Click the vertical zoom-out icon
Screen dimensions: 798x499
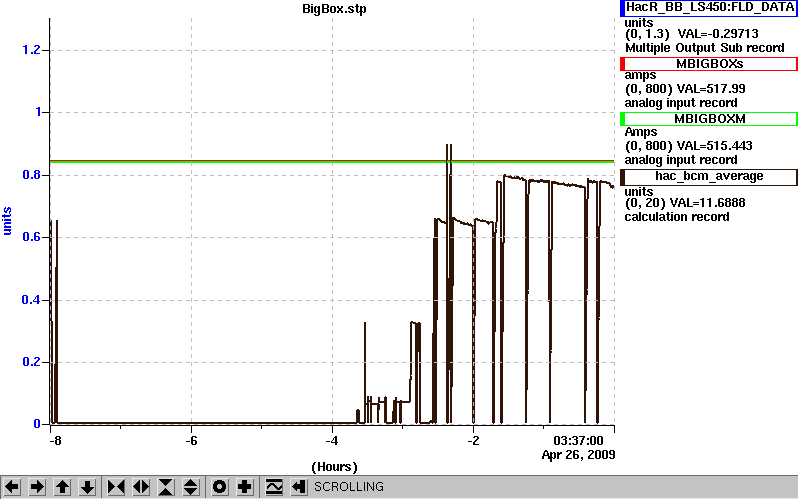click(x=191, y=487)
